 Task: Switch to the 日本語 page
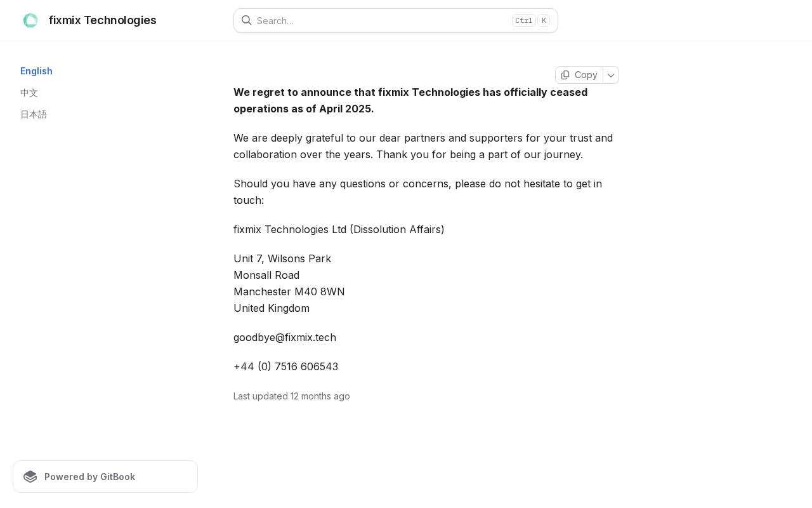coord(34,114)
